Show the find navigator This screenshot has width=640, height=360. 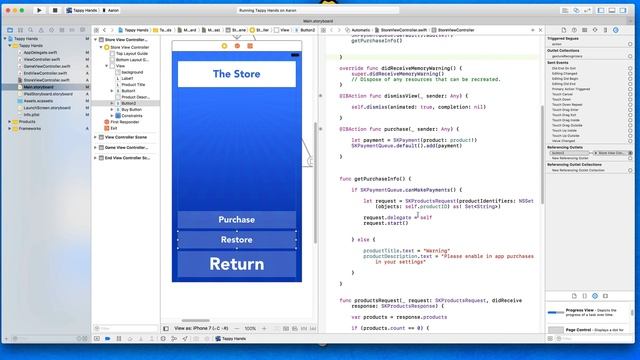31,30
